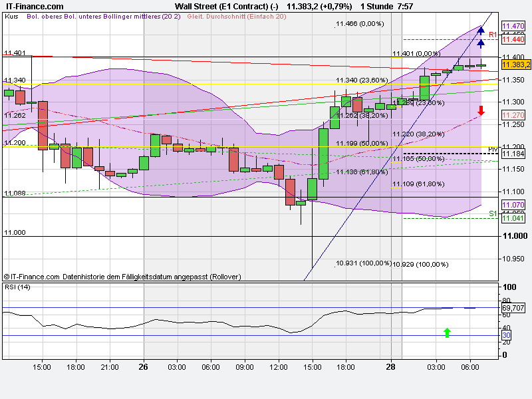Viewport: 532px width, 399px height.
Task: Select the 69,707 RSI value marker
Action: [x=512, y=307]
